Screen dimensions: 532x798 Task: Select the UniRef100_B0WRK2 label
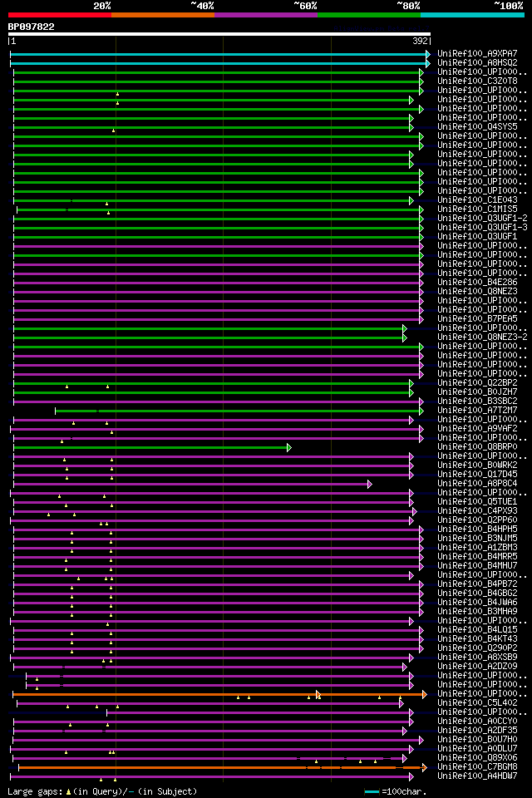click(x=477, y=465)
